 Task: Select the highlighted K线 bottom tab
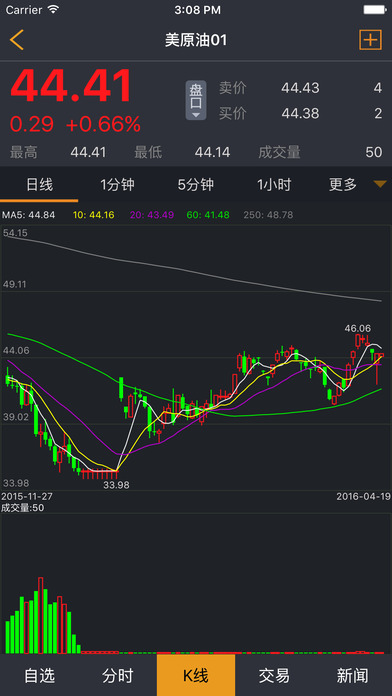pos(196,675)
